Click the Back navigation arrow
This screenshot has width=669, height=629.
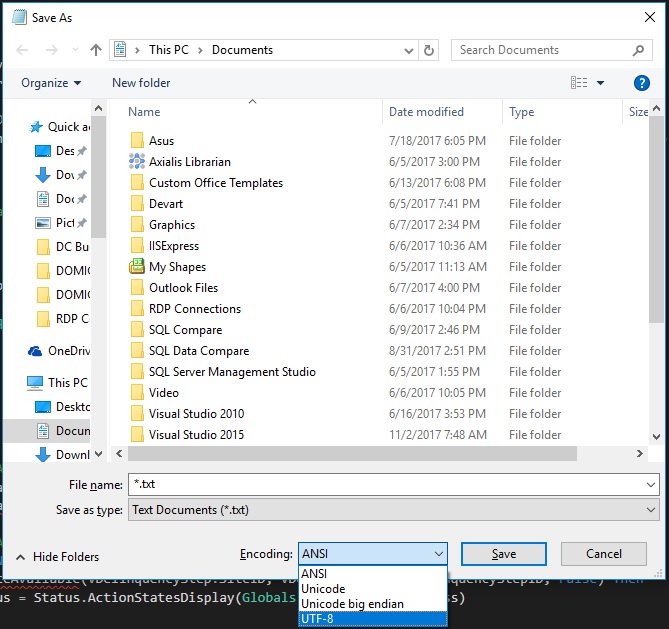coord(22,50)
